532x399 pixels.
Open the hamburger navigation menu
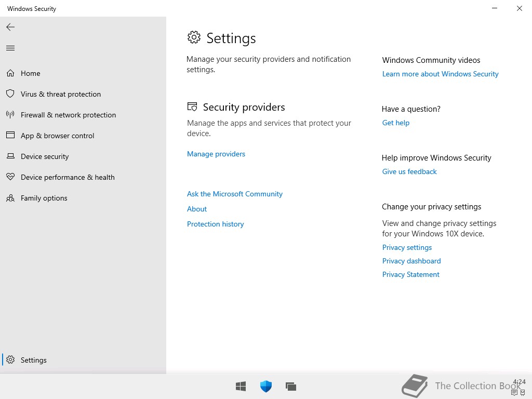[x=10, y=48]
